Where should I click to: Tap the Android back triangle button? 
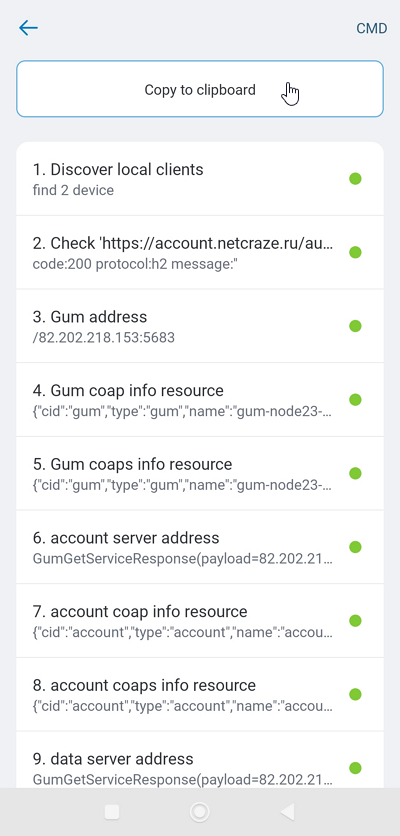coord(287,812)
